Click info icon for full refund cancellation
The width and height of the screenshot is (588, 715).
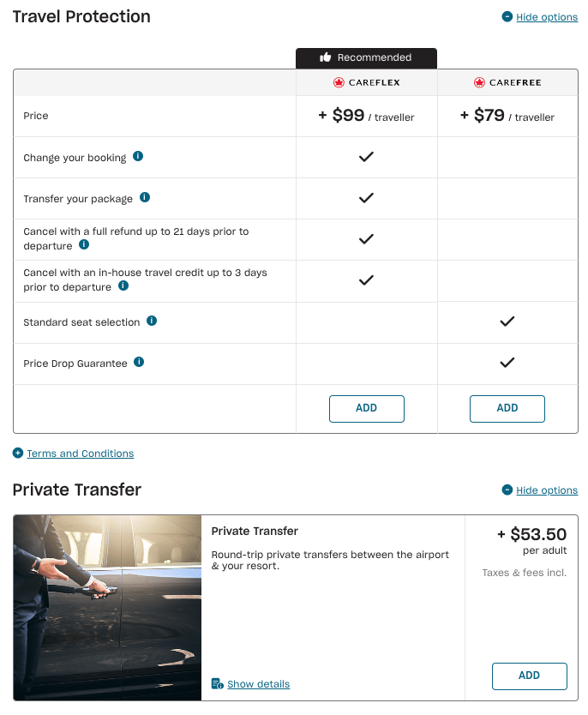[84, 245]
